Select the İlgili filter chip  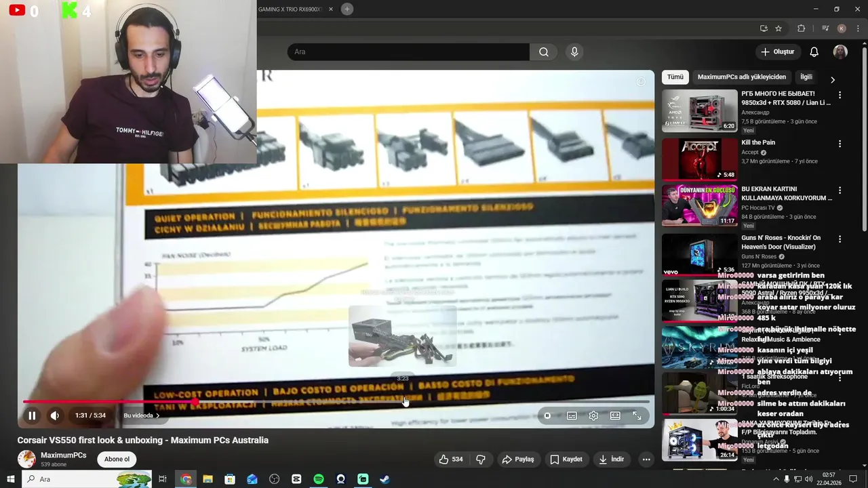pyautogui.click(x=806, y=77)
